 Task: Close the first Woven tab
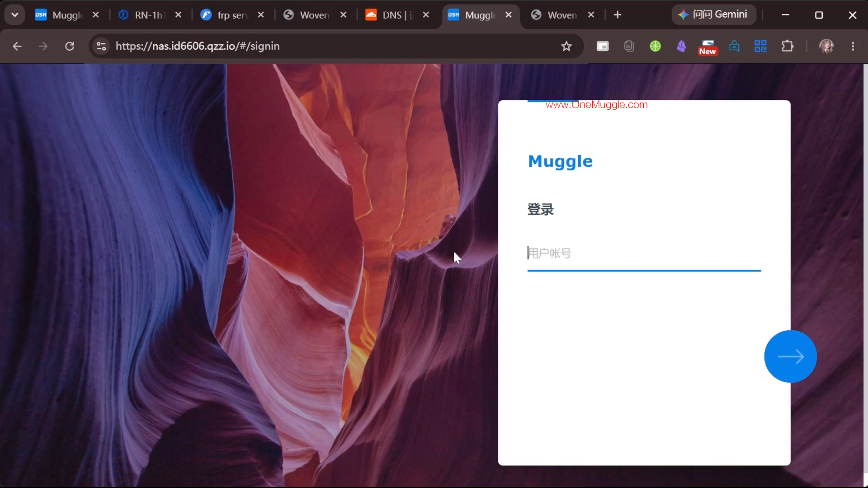(344, 15)
